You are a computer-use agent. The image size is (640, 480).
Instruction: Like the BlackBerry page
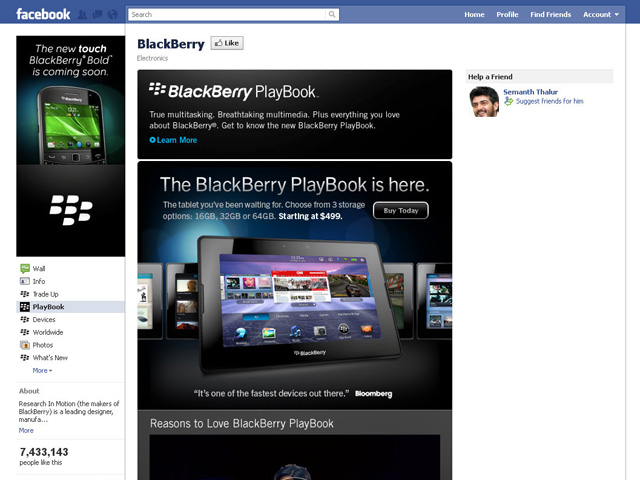click(227, 43)
